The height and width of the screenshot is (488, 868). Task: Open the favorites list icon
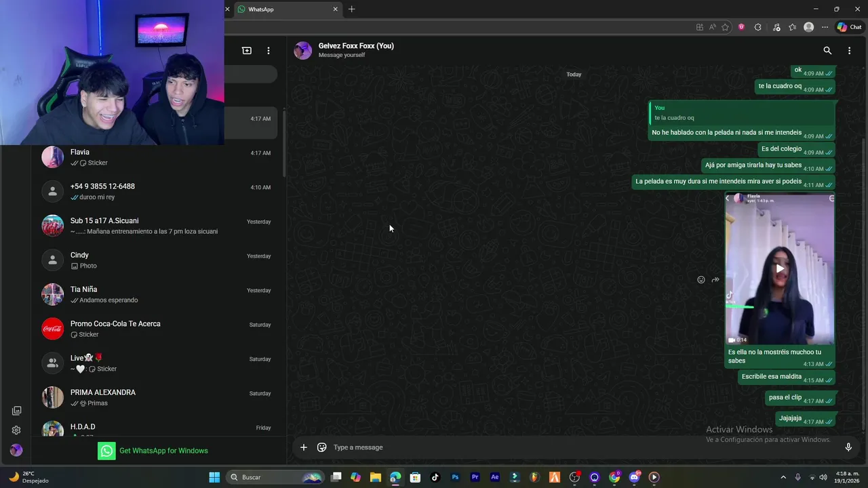tap(792, 27)
